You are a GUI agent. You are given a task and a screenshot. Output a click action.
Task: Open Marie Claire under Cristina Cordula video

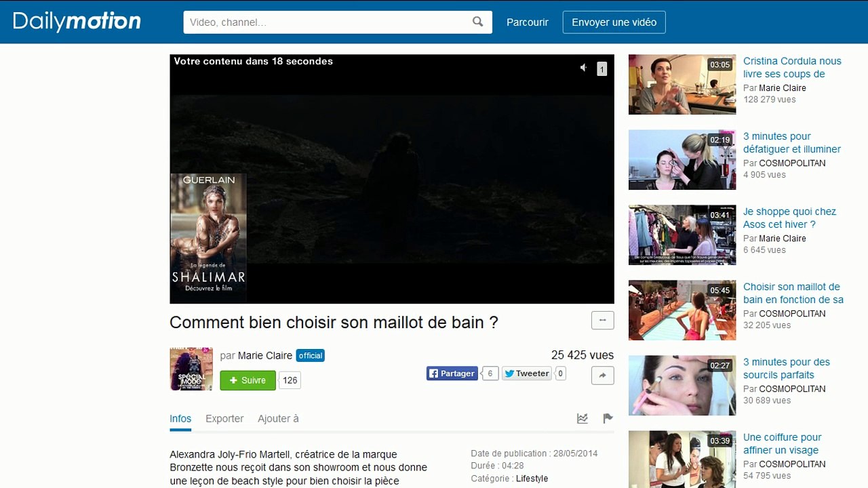coord(783,88)
